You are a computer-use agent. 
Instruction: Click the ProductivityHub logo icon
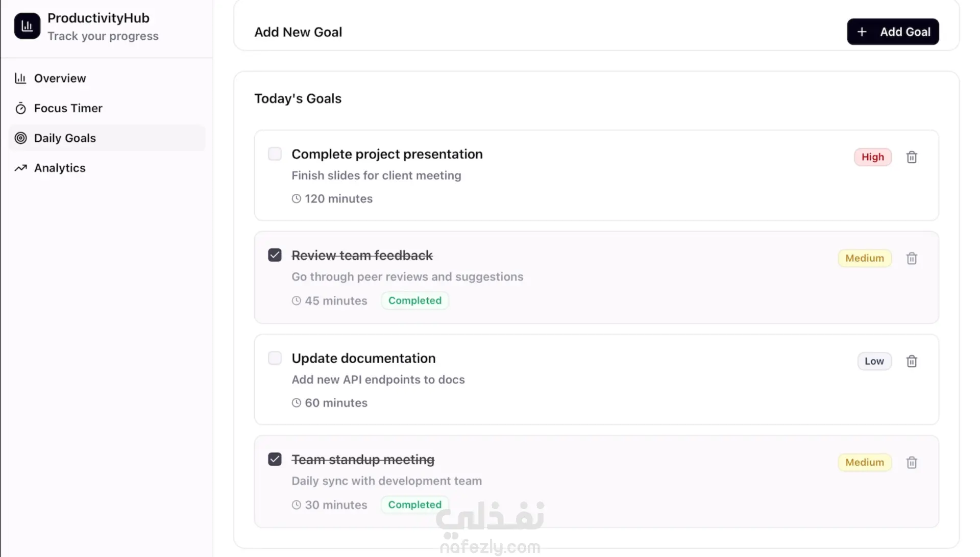click(x=27, y=26)
